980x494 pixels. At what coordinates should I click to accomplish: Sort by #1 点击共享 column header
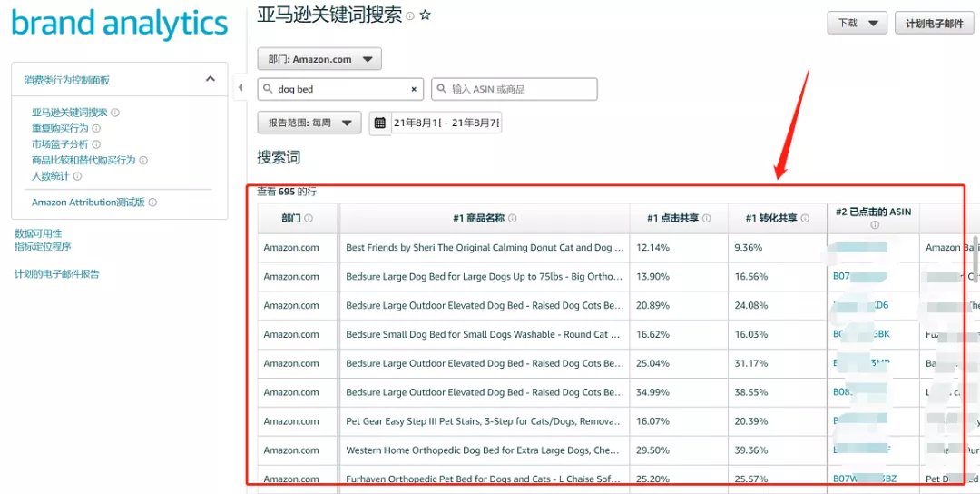point(679,218)
